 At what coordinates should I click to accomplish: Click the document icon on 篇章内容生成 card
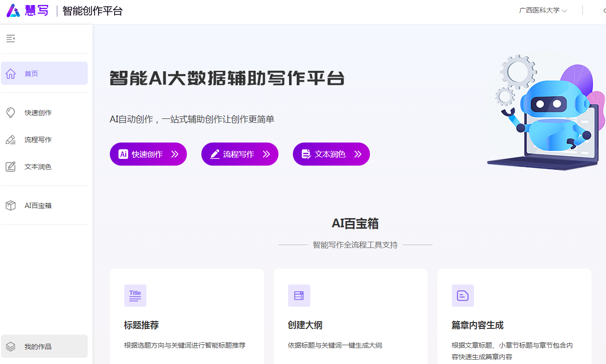pyautogui.click(x=462, y=295)
